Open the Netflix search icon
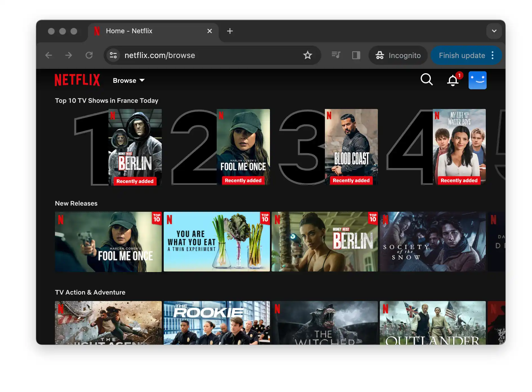Screen dimensions: 532x392 427,80
